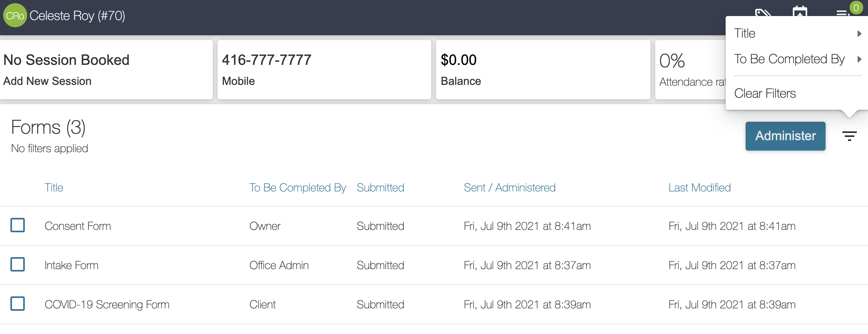Click the filter icon beside Administer
868x334 pixels.
coord(850,136)
